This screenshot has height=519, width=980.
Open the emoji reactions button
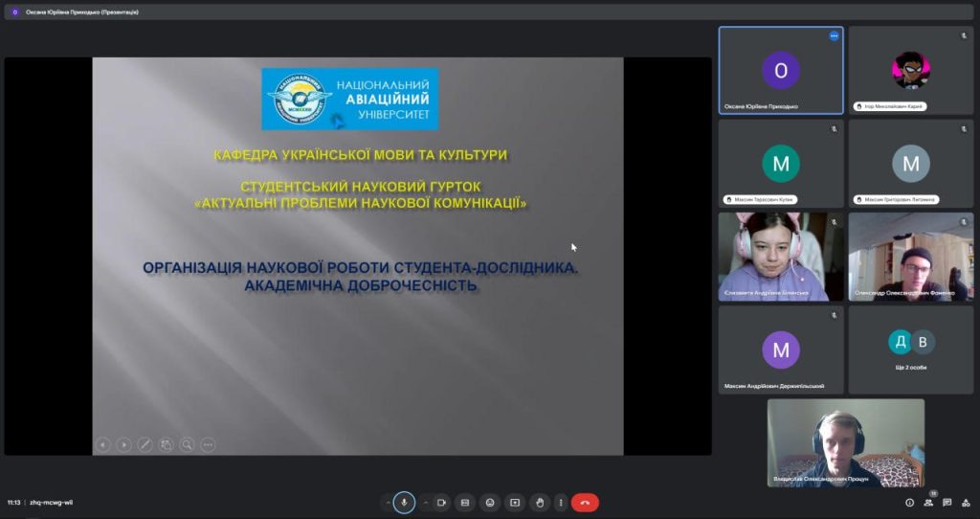490,503
